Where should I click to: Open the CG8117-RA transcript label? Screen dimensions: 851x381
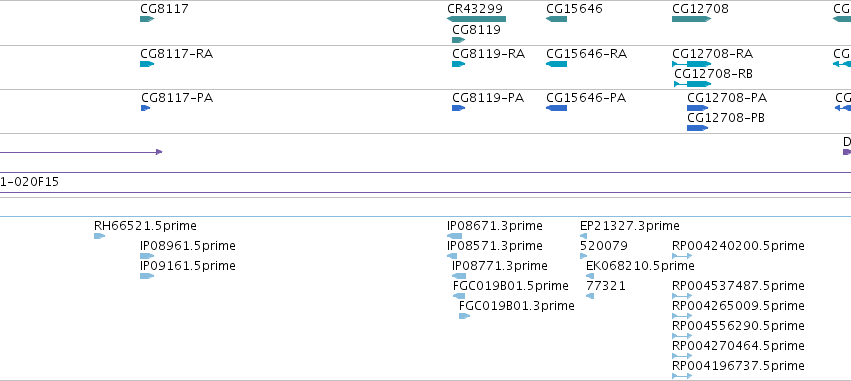point(176,54)
